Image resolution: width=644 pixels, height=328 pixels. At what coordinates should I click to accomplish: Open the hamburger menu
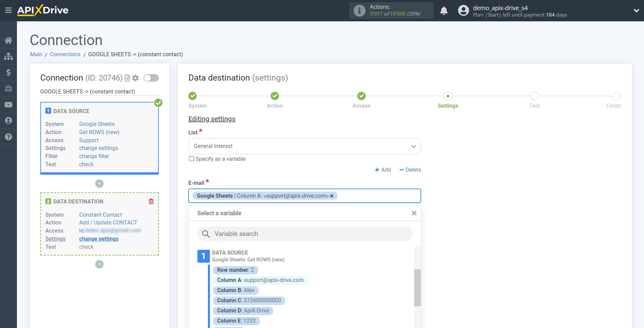click(8, 10)
